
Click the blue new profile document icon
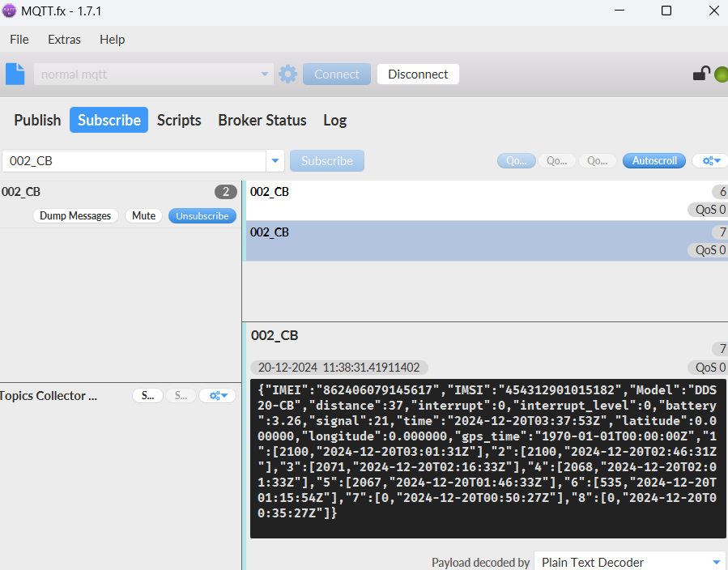tap(15, 74)
